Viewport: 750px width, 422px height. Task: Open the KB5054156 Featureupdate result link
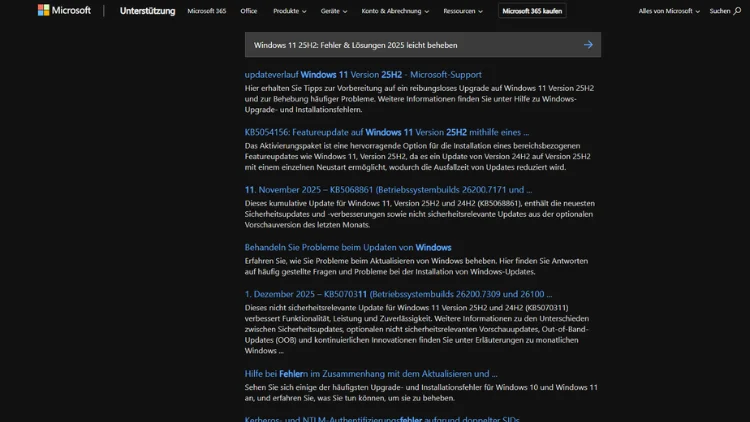[x=386, y=132]
